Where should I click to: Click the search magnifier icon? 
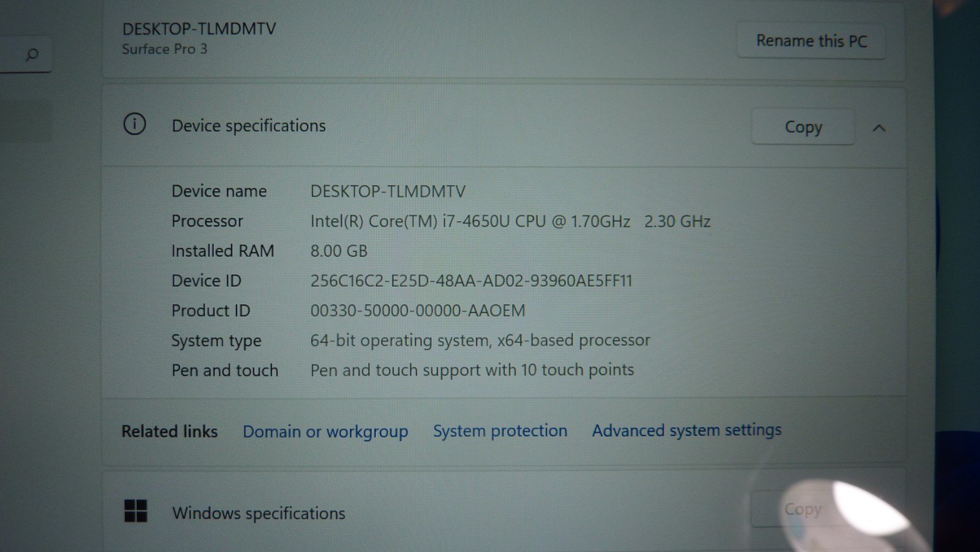pos(32,55)
